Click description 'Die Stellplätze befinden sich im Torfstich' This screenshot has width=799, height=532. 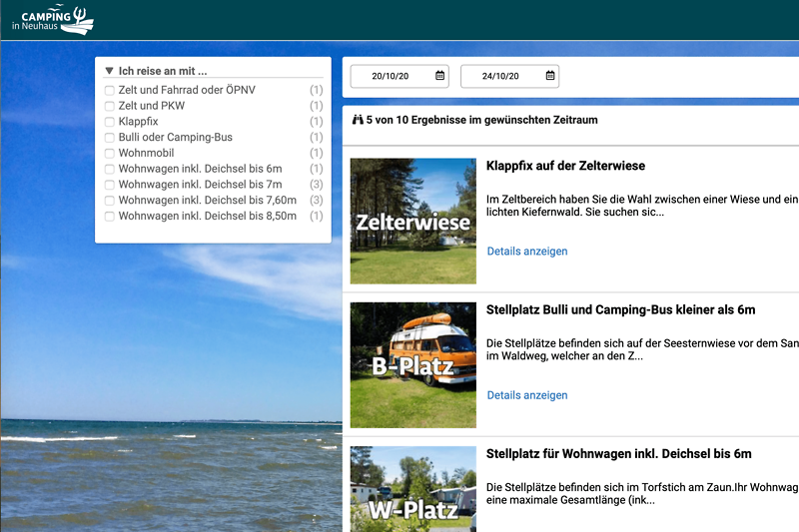[642, 494]
